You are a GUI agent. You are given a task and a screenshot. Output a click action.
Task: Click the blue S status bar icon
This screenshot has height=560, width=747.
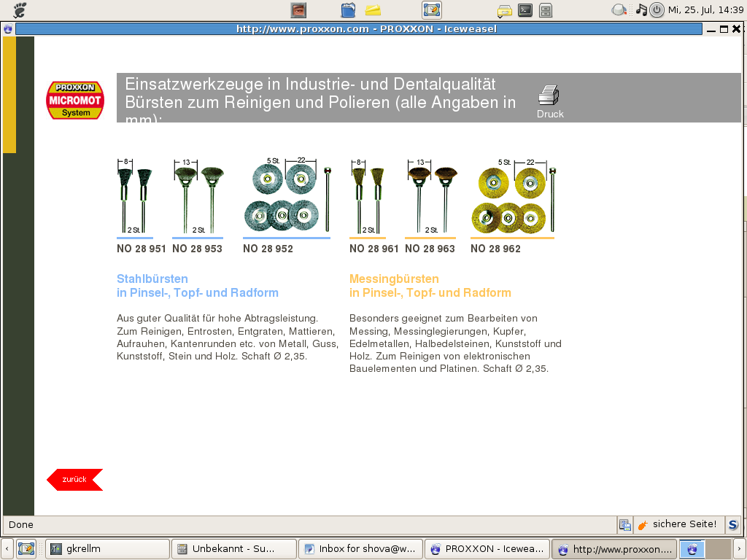tap(733, 524)
